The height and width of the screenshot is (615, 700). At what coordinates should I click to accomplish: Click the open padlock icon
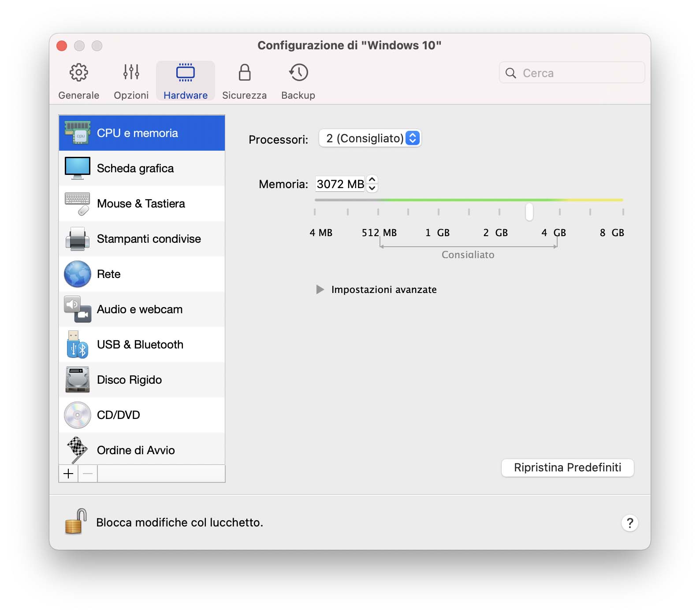click(76, 522)
